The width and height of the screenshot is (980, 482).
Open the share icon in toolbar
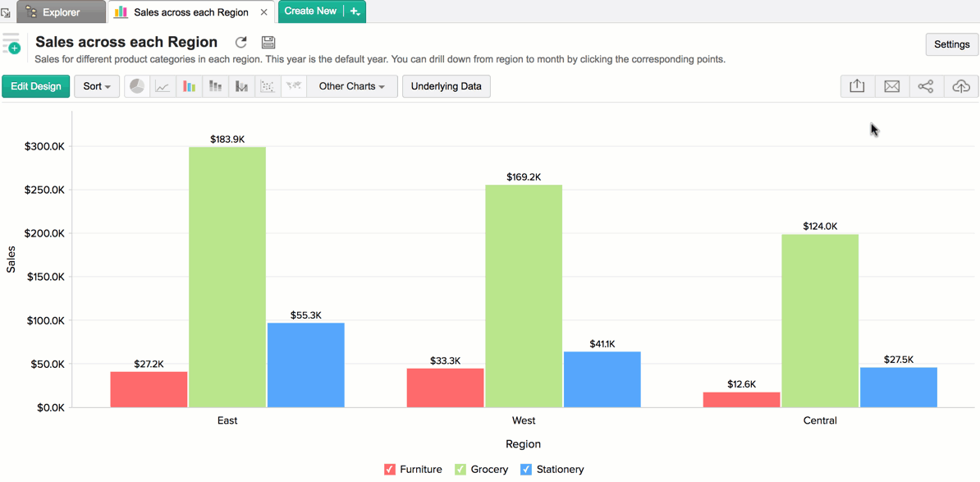tap(926, 86)
